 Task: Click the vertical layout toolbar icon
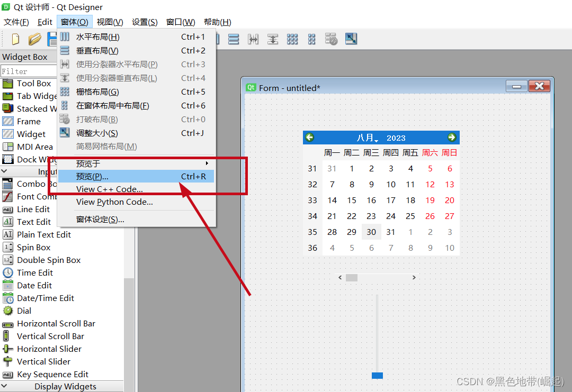[x=234, y=39]
